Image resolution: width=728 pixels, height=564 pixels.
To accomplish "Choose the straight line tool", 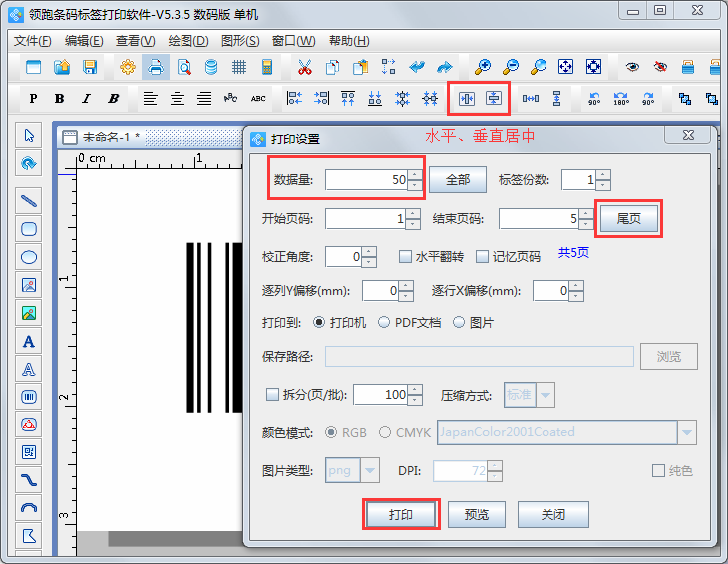I will coord(30,200).
